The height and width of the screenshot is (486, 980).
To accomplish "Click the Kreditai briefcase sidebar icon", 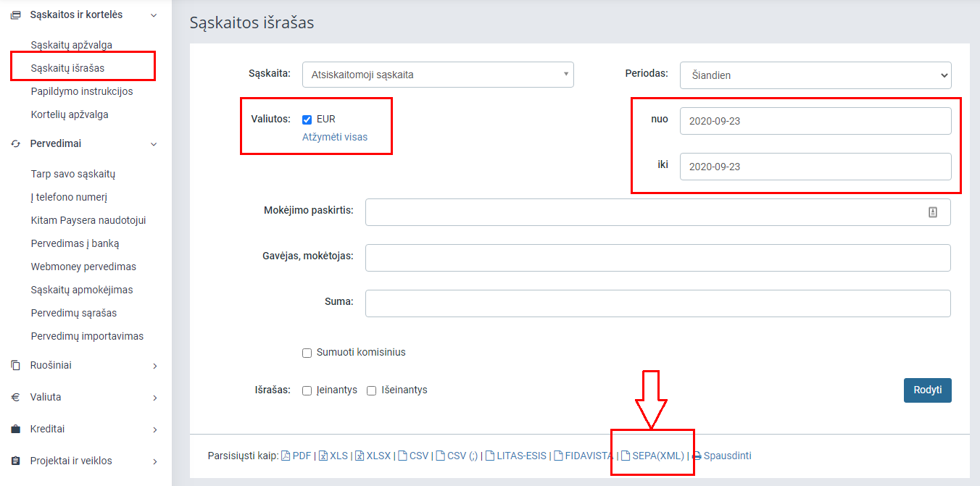I will point(15,429).
